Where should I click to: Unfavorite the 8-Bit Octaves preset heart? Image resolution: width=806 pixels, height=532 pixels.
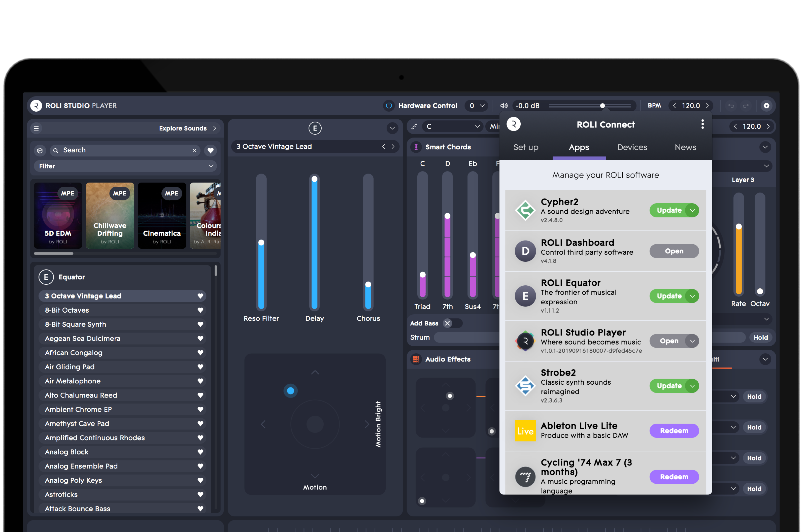pyautogui.click(x=200, y=310)
